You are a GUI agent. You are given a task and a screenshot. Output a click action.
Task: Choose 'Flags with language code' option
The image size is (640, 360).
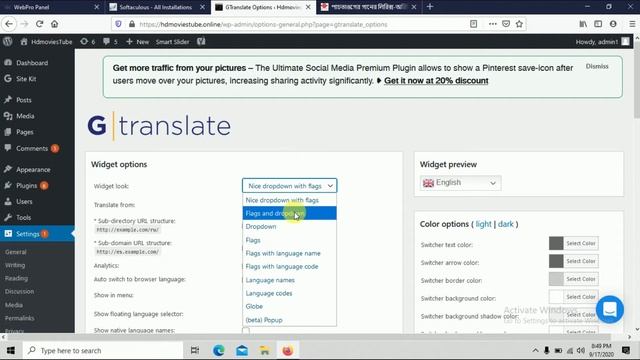(x=289, y=267)
